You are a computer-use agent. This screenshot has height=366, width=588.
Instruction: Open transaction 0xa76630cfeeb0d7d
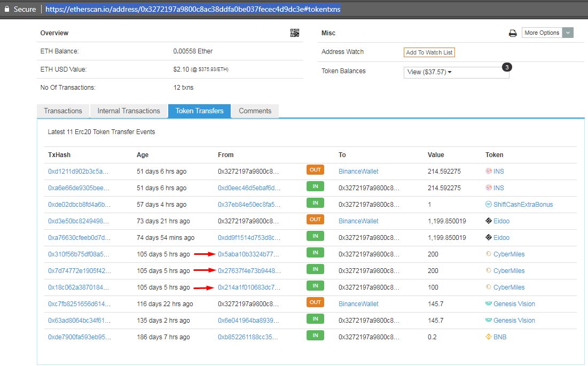[79, 237]
